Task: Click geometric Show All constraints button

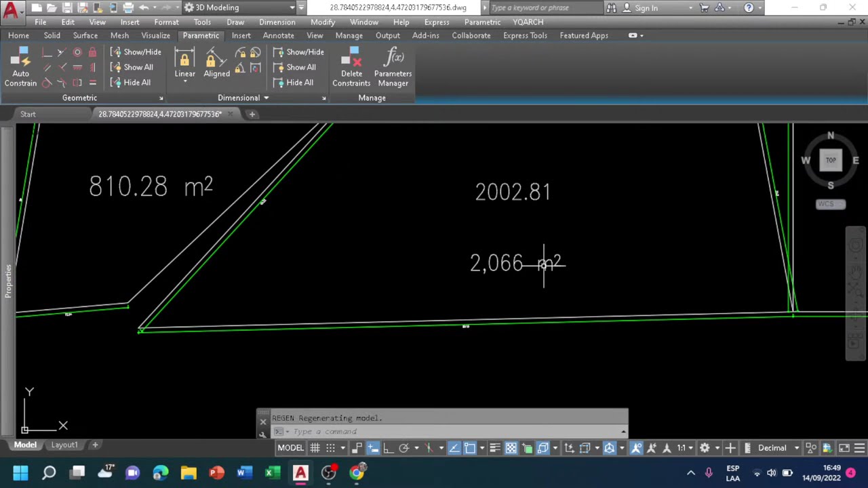Action: [132, 67]
